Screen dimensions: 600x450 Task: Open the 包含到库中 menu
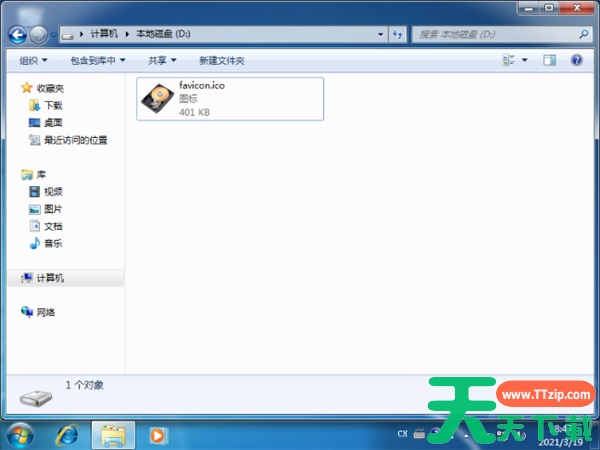(x=98, y=60)
